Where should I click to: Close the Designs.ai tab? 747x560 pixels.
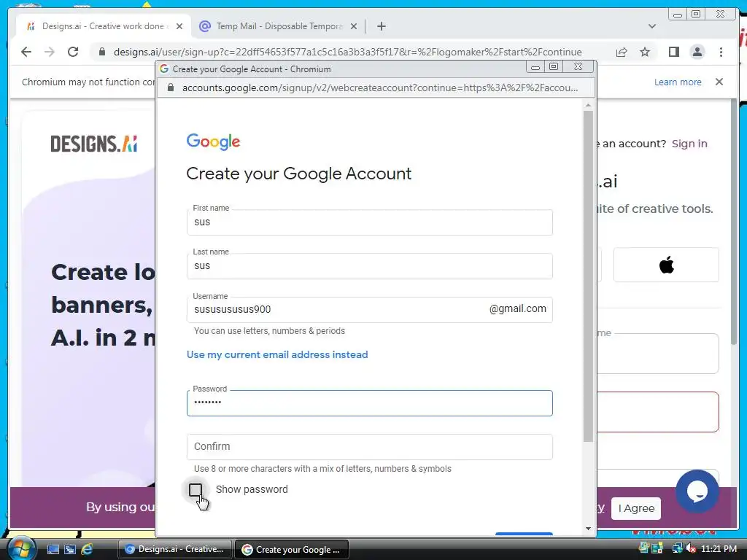click(179, 26)
